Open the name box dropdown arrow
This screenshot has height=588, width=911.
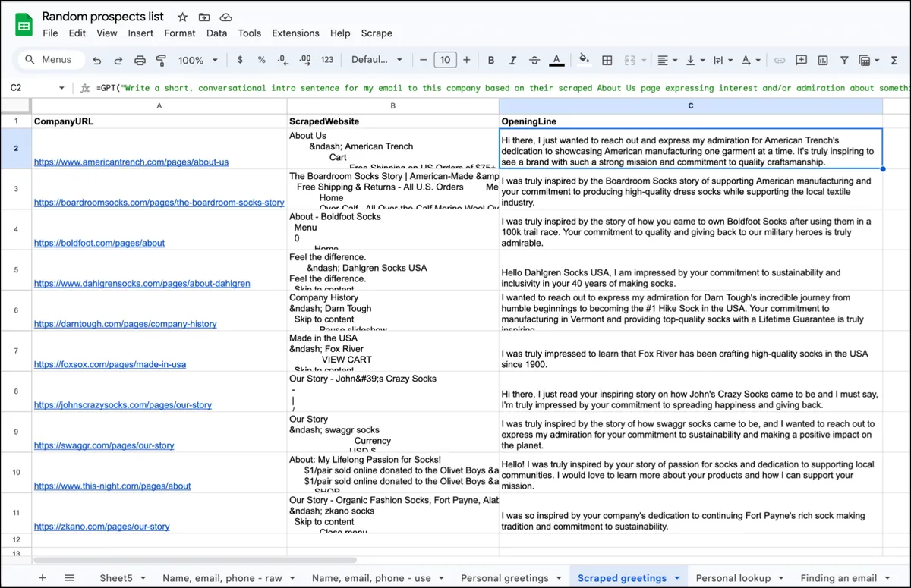coord(61,88)
